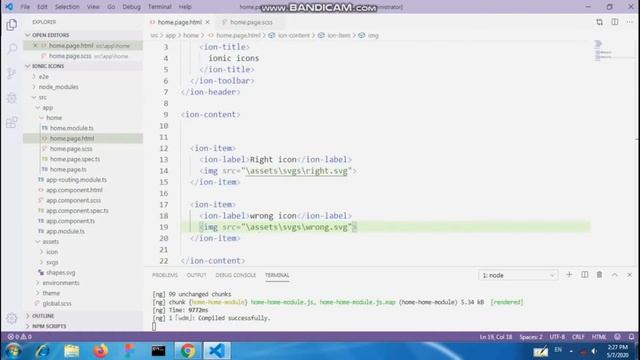The image size is (640, 360).
Task: Open Source Control view in activity bar
Action: pos(12,73)
